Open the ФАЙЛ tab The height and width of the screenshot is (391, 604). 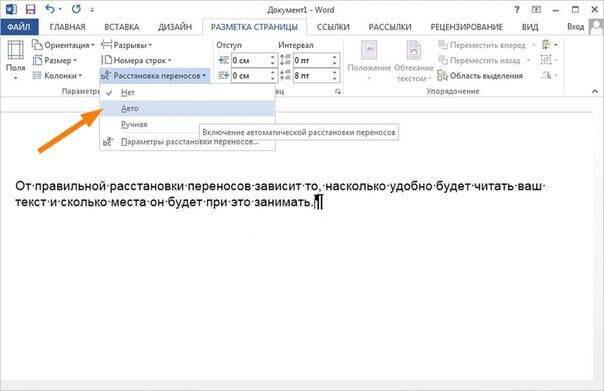(19, 27)
